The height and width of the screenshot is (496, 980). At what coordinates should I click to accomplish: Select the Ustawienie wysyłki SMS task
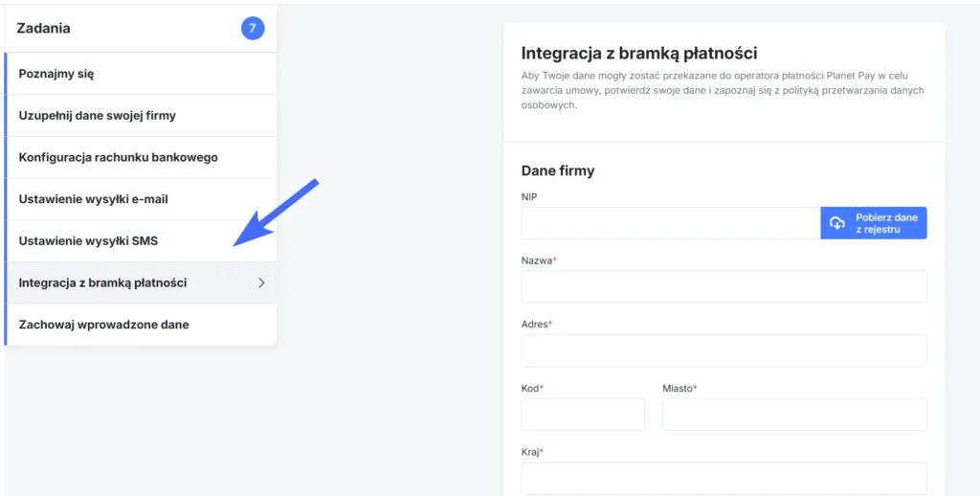[88, 241]
